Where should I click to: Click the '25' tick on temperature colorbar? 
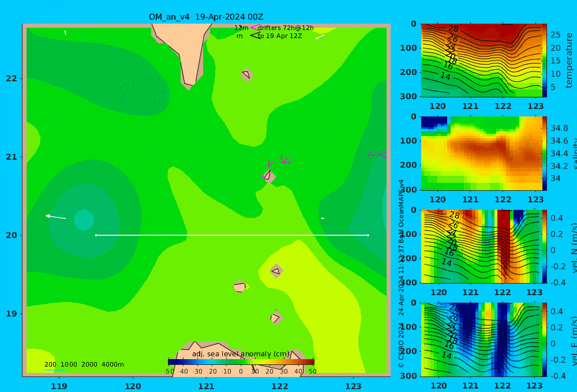pyautogui.click(x=555, y=35)
